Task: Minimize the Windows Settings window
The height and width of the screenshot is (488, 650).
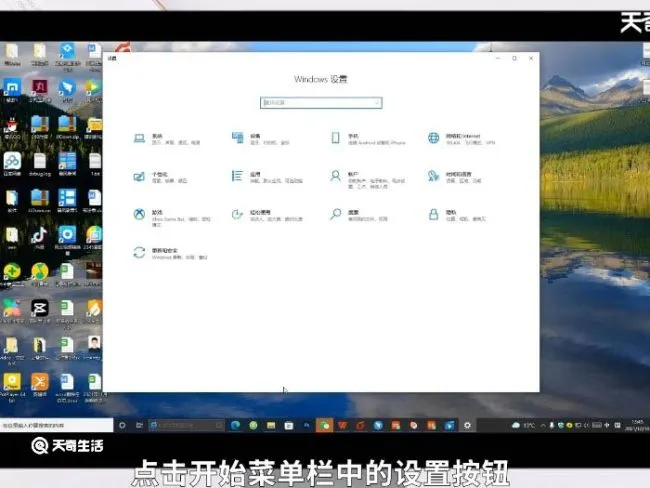Action: click(498, 58)
